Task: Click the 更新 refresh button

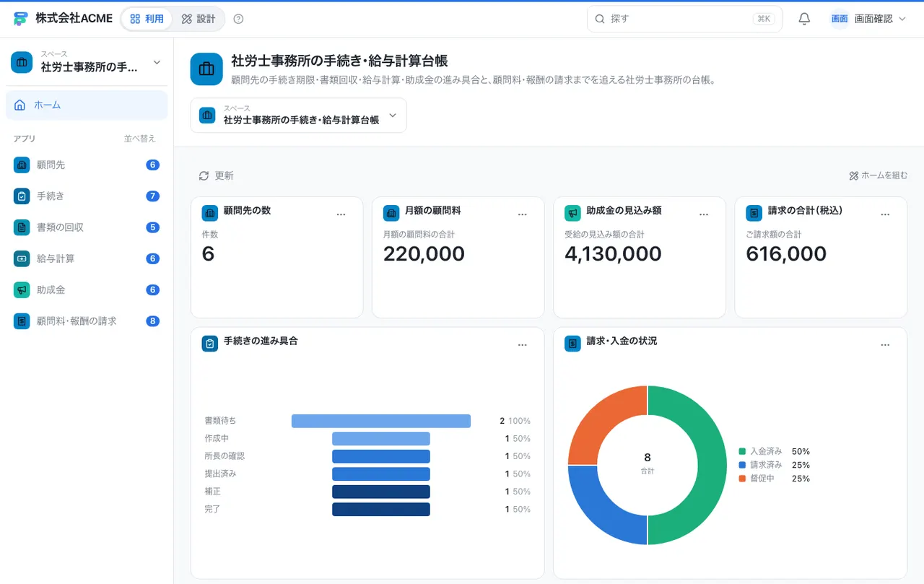Action: (x=216, y=175)
